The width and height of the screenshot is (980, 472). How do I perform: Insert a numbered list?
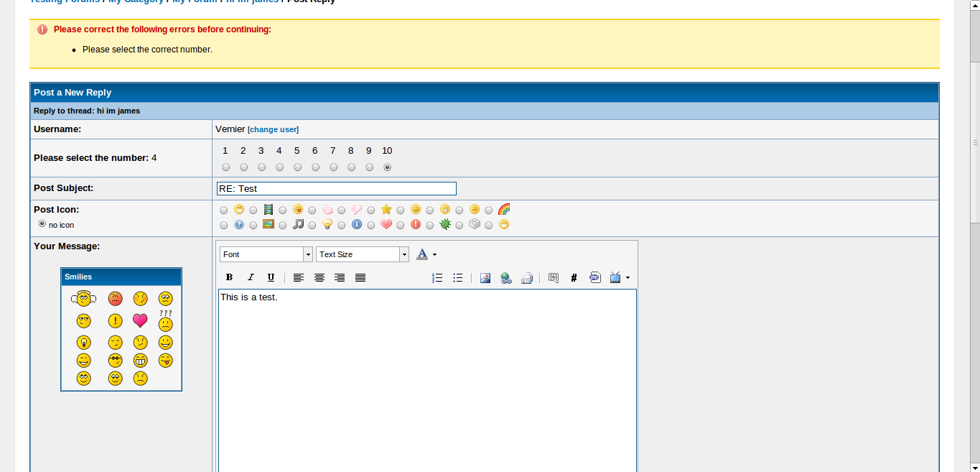tap(437, 277)
